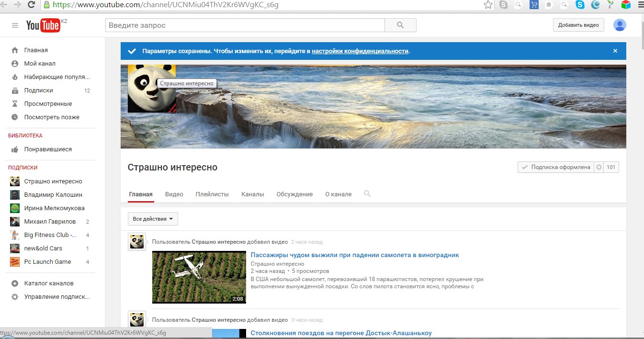This screenshot has width=644, height=339.
Task: Expand the Все действия dropdown
Action: pyautogui.click(x=153, y=219)
